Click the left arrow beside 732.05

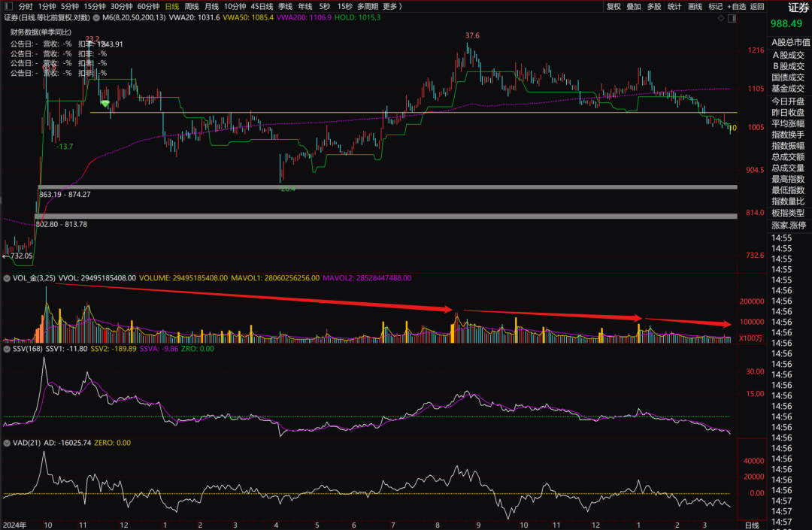(6, 256)
